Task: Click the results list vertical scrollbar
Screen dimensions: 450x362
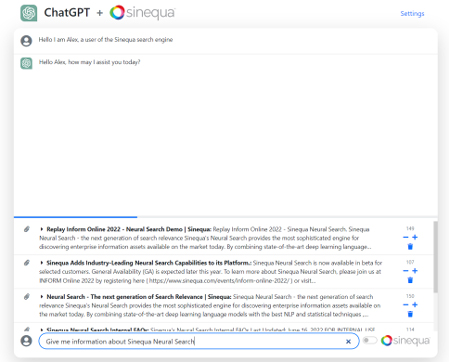Action: point(436,257)
